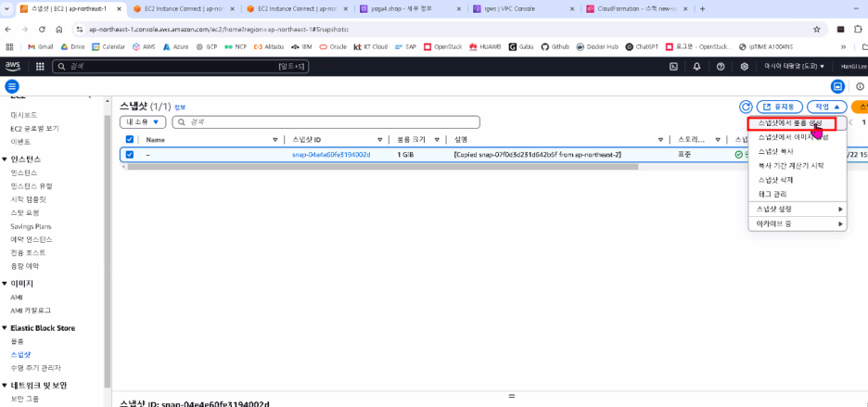Open 대시보드 in the sidebar

(x=23, y=115)
